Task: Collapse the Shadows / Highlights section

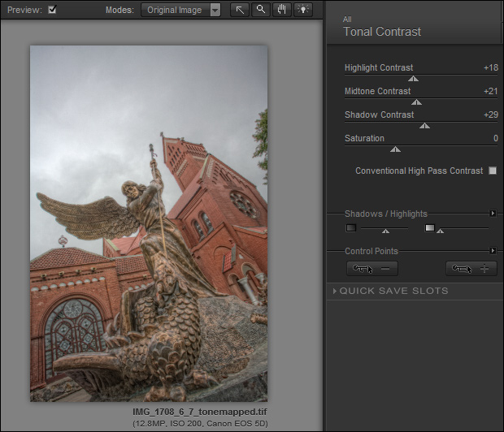Action: (493, 214)
